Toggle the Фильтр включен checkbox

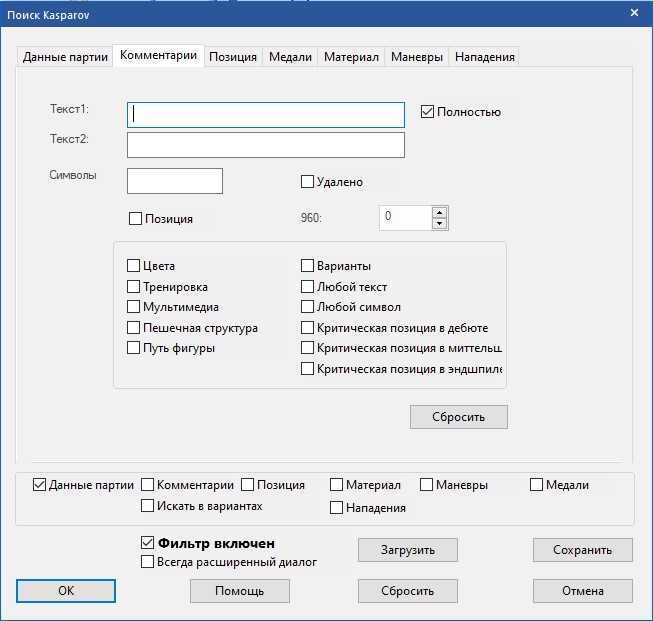coord(148,543)
